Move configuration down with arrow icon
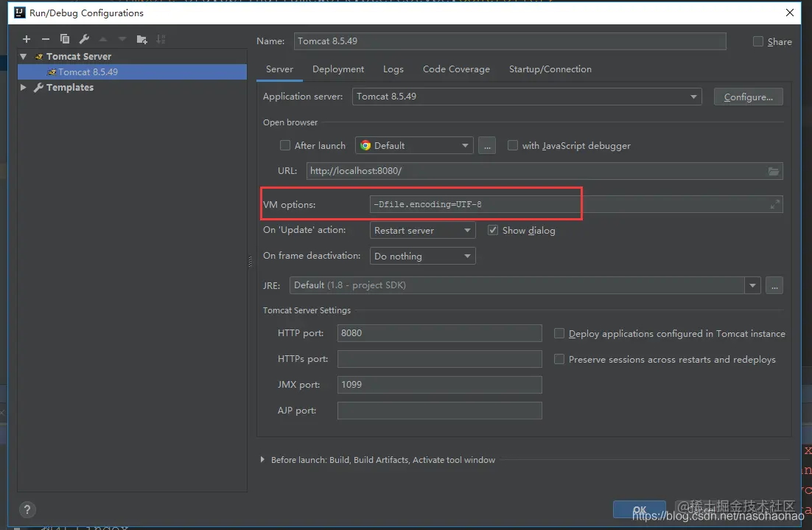The image size is (812, 530). tap(122, 39)
